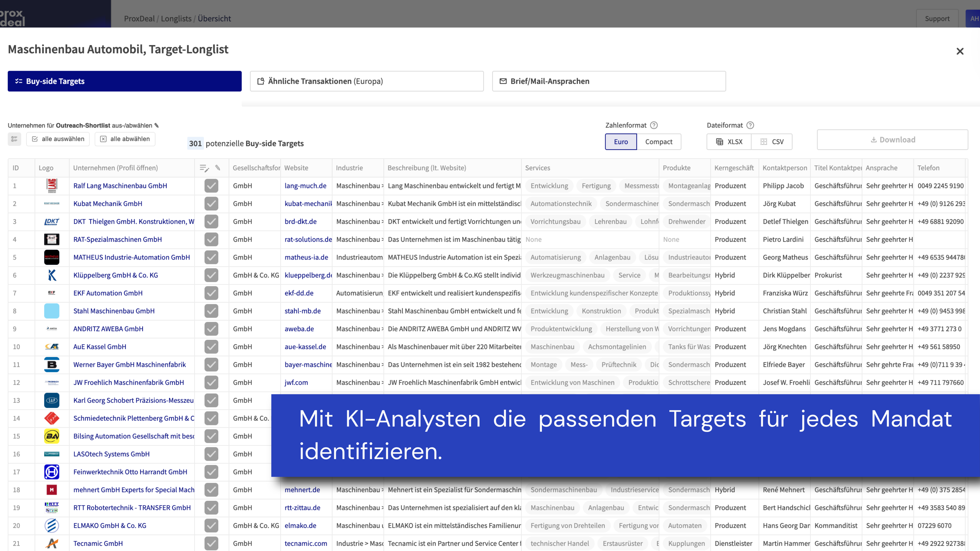Screen dimensions: 980x551
Task: Click the LASOtech Systems logo
Action: coord(52,454)
